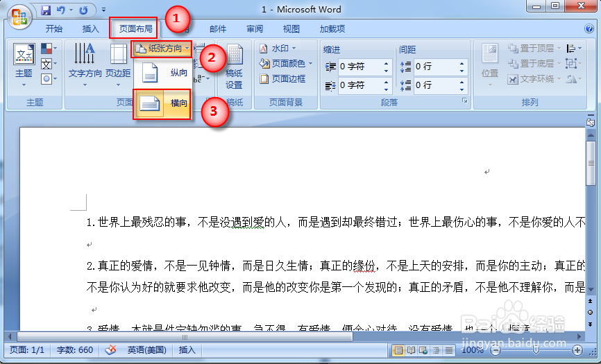Switch to the 插入 tab
The width and height of the screenshot is (601, 364).
click(90, 28)
